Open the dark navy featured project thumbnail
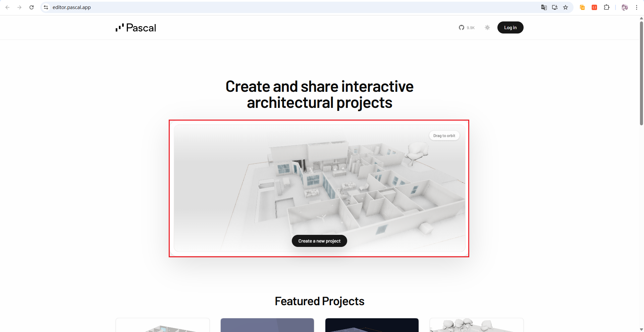 [x=372, y=325]
